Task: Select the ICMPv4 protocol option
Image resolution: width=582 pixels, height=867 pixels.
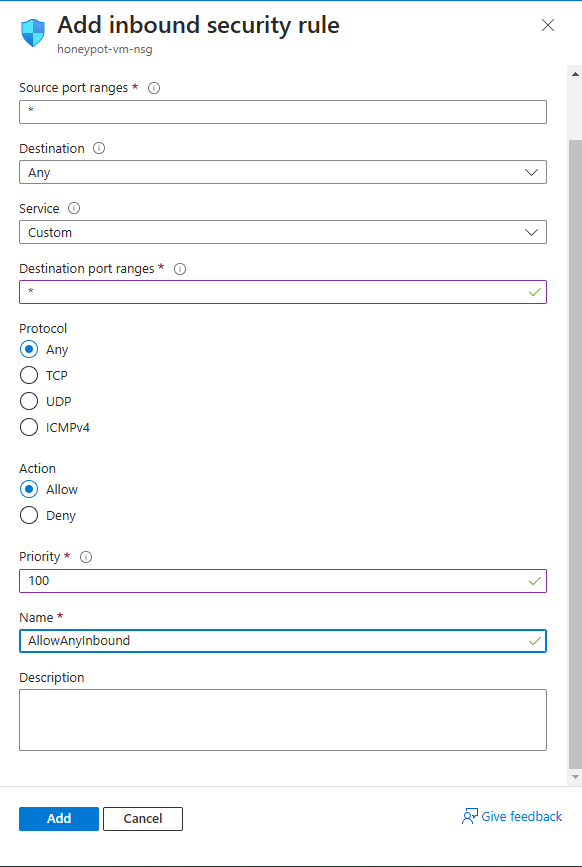Action: tap(29, 427)
